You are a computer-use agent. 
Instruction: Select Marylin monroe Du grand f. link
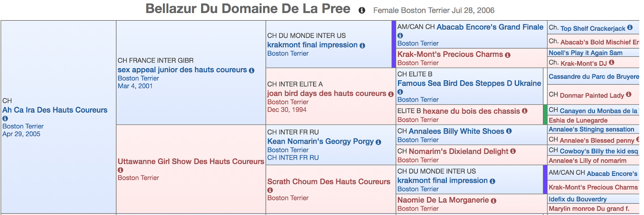pos(589,209)
